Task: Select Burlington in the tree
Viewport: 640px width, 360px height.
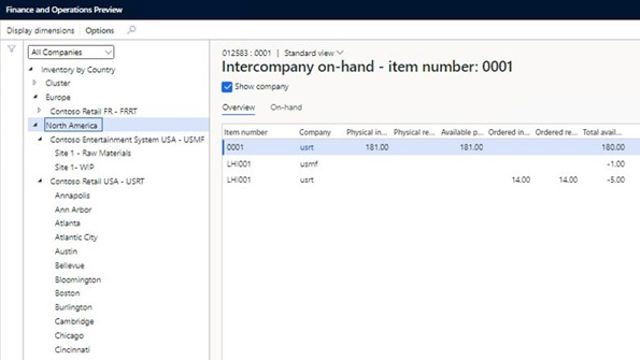Action: (73, 307)
